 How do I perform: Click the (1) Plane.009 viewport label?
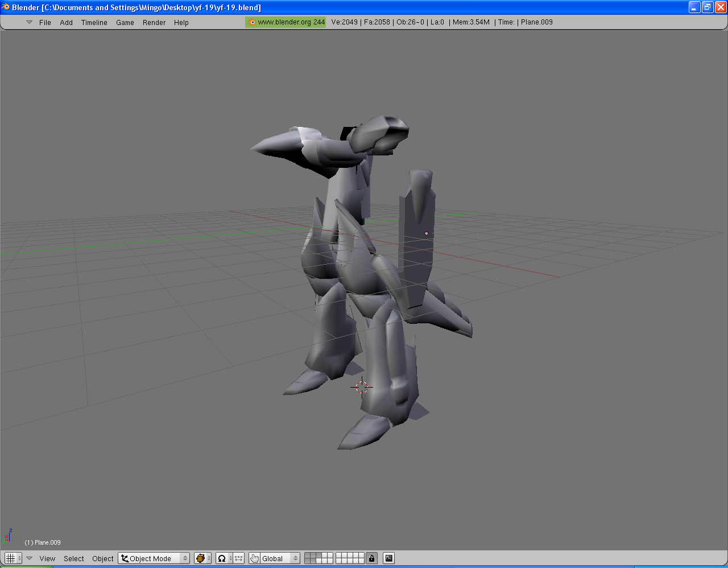pyautogui.click(x=43, y=542)
